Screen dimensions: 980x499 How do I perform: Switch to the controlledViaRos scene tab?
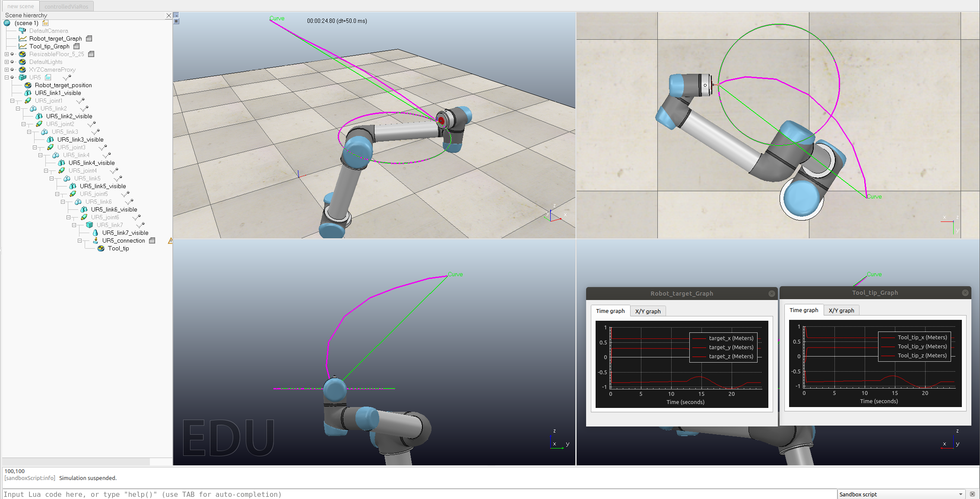(x=67, y=6)
